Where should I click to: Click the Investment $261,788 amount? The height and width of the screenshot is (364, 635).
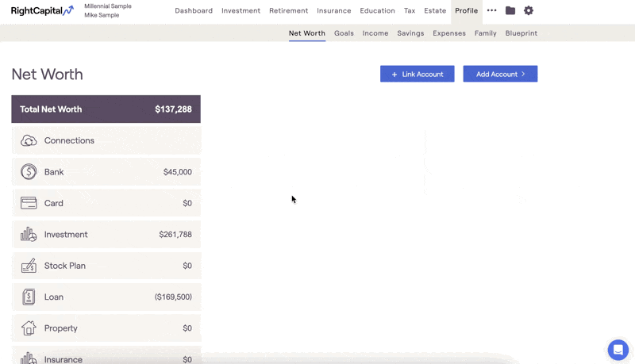(175, 234)
